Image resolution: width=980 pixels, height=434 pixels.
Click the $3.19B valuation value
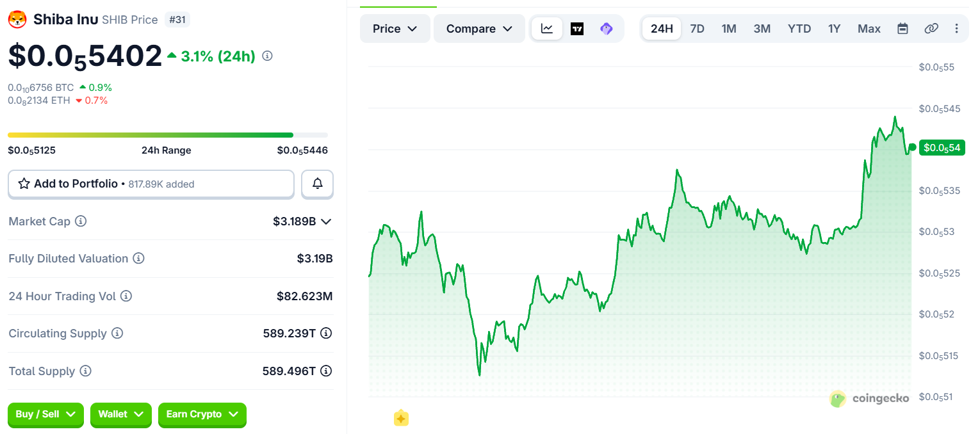314,259
